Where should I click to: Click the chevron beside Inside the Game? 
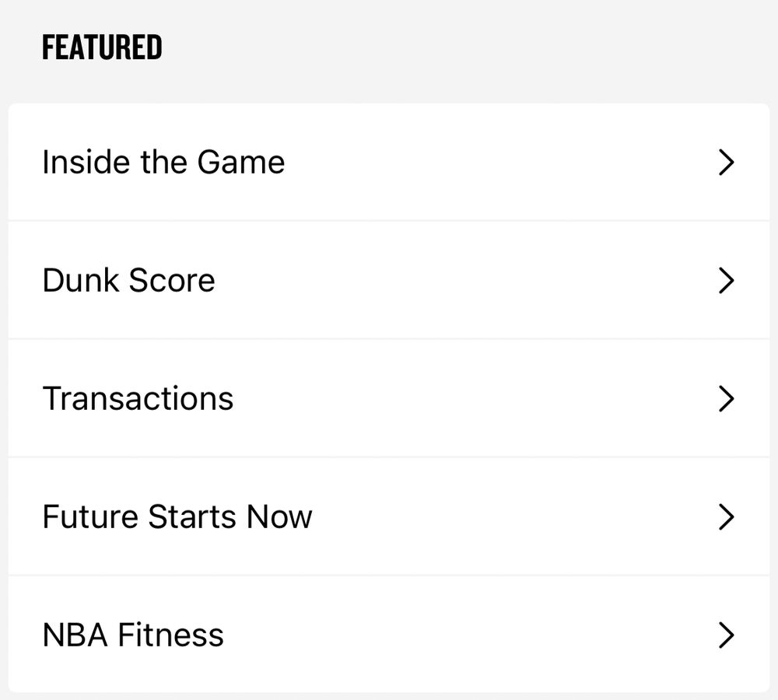726,163
